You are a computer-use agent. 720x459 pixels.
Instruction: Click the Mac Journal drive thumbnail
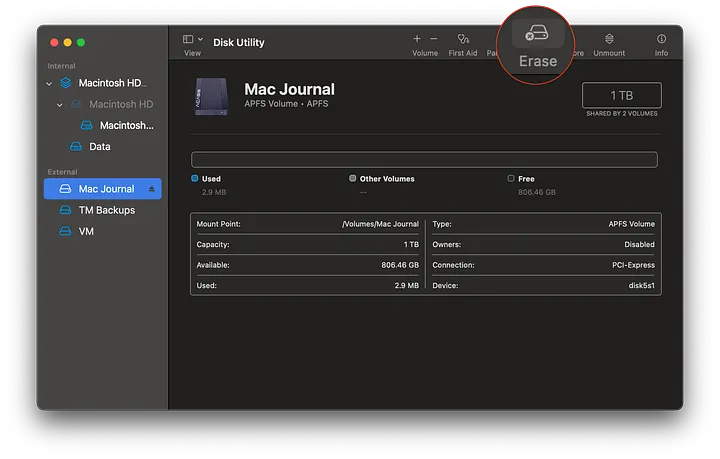[211, 96]
